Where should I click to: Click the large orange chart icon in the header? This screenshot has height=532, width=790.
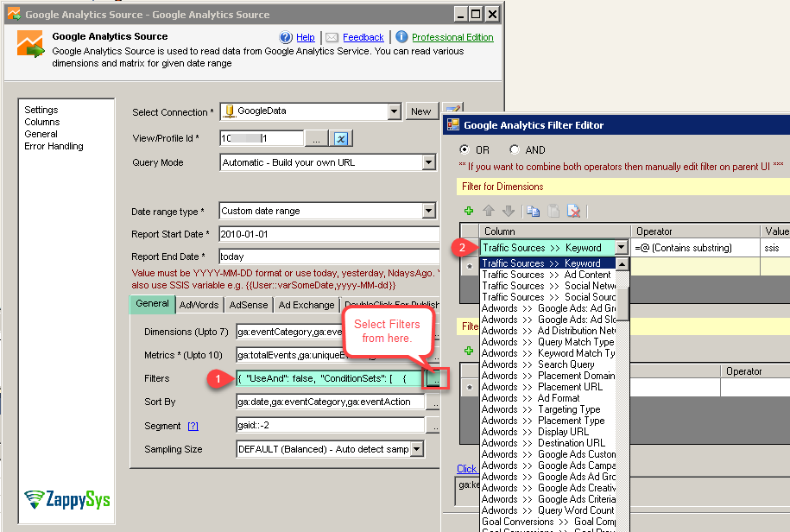pos(29,44)
